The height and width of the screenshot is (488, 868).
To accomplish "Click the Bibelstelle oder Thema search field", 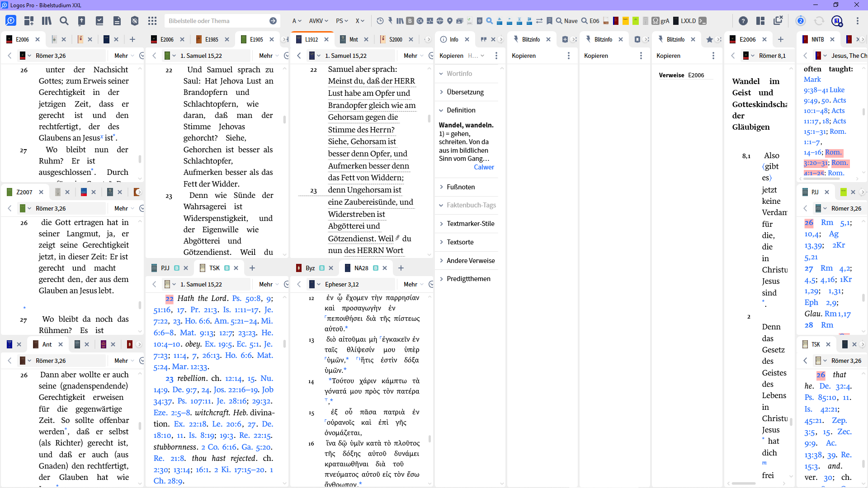I will tap(216, 21).
